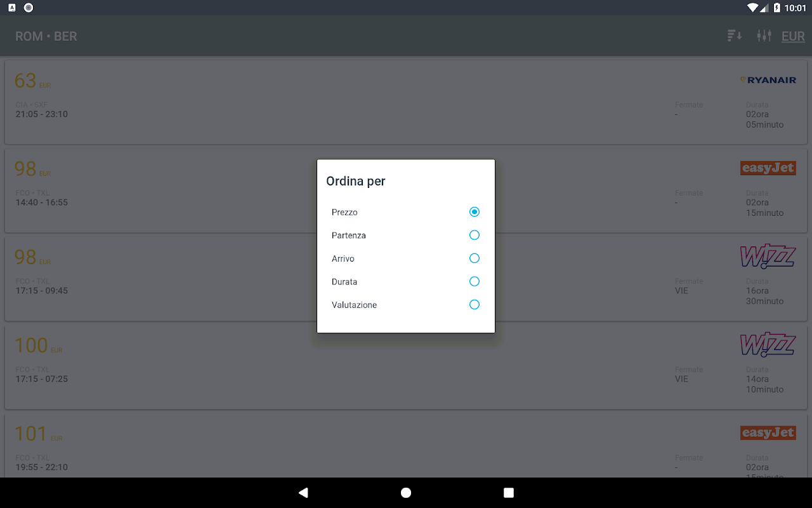Tap the 63 EUR price
The width and height of the screenshot is (812, 508).
pyautogui.click(x=32, y=81)
